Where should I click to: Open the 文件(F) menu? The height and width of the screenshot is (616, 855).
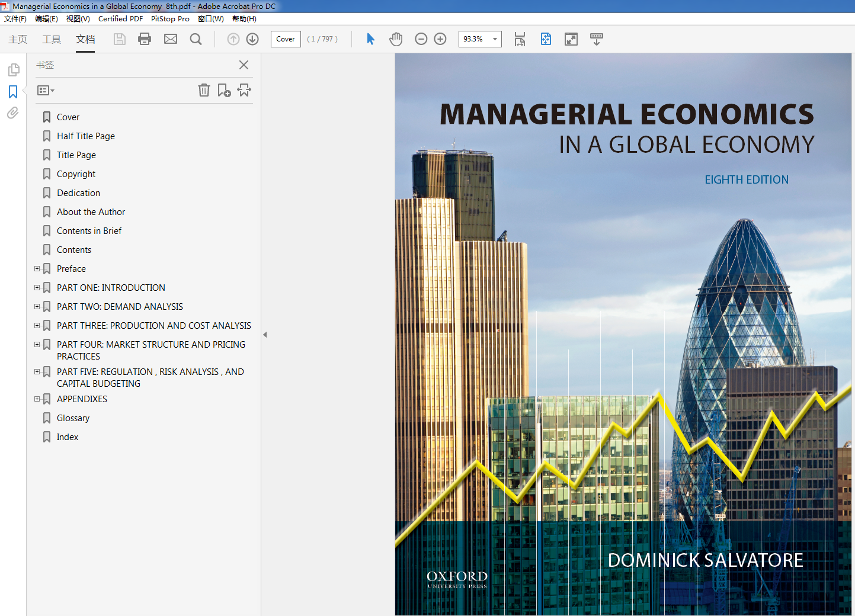[x=15, y=19]
